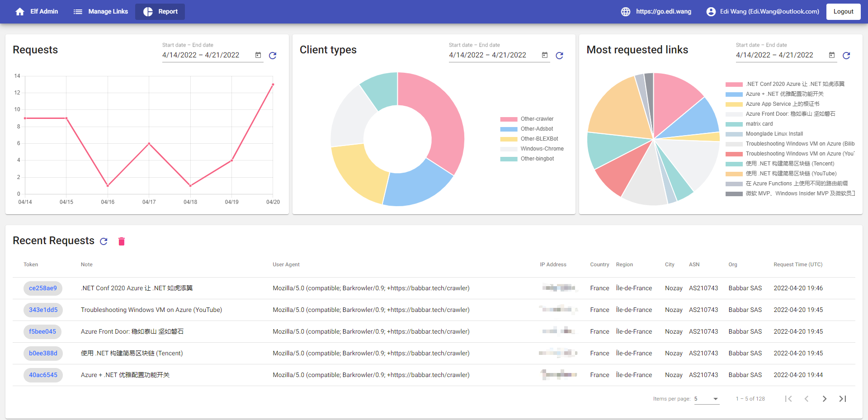Viewport: 868px width, 420px height.
Task: Open the Report tab
Action: (160, 12)
